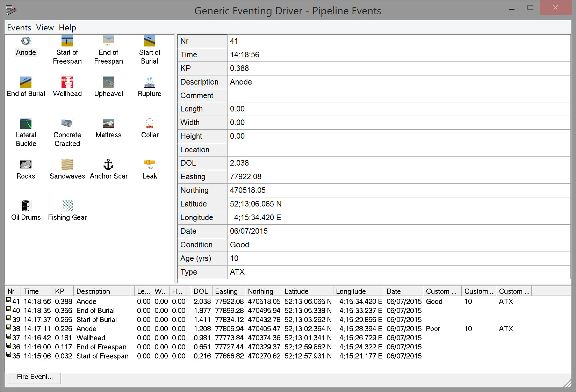Select the Anchor Scar icon
Screen dimensions: 576x392
(108, 165)
